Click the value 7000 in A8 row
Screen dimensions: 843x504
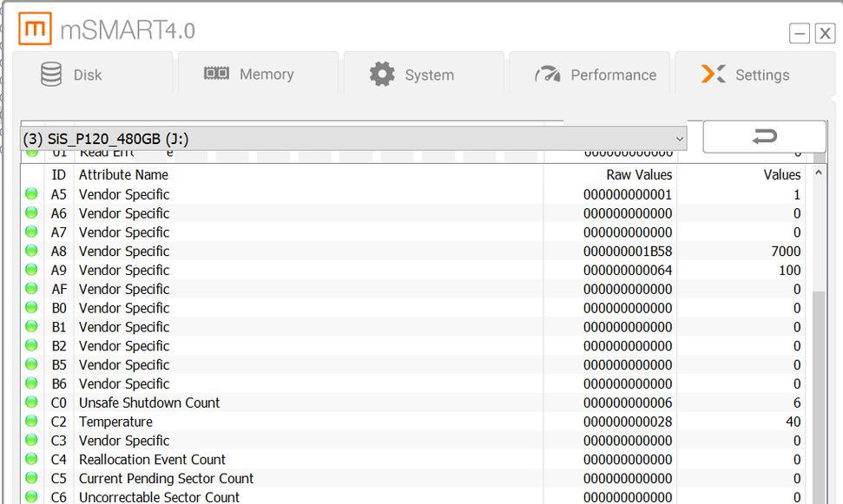click(786, 252)
